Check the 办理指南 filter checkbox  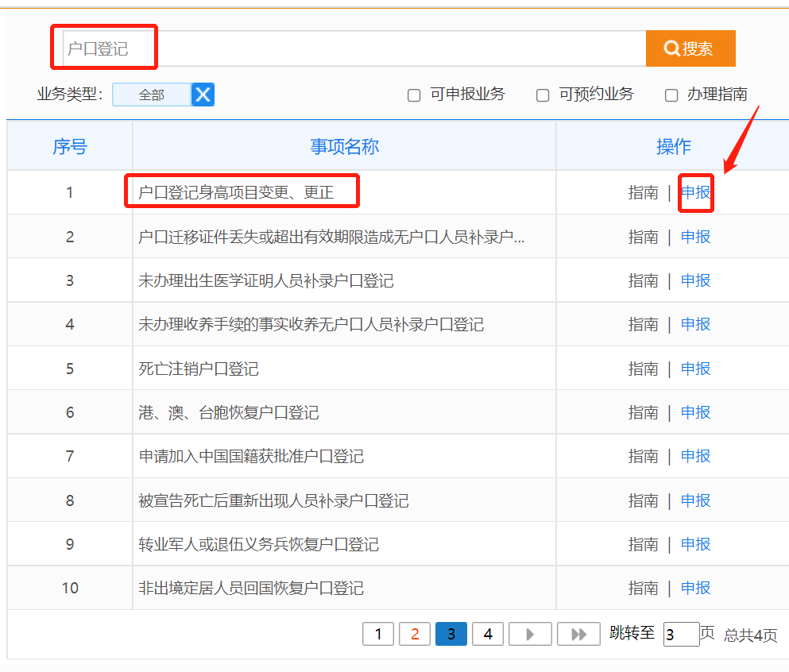(x=671, y=95)
